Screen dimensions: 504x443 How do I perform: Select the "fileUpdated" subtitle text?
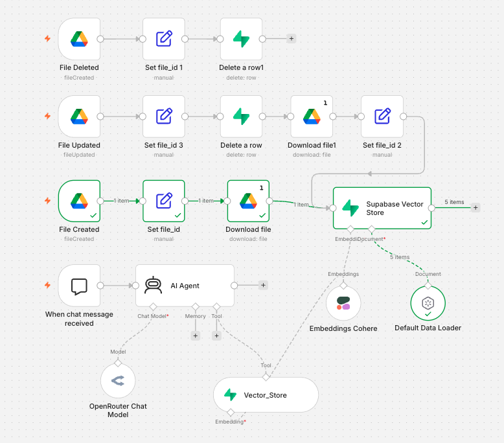coord(79,155)
